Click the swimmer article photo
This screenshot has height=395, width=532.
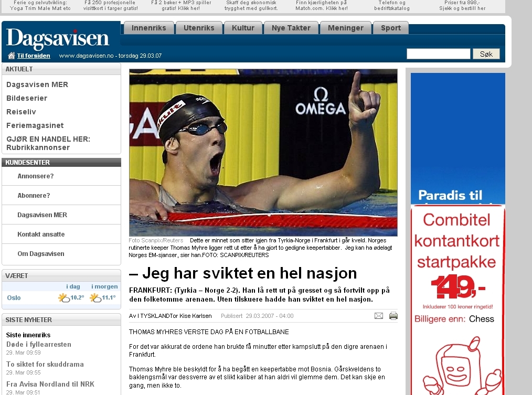(x=263, y=153)
